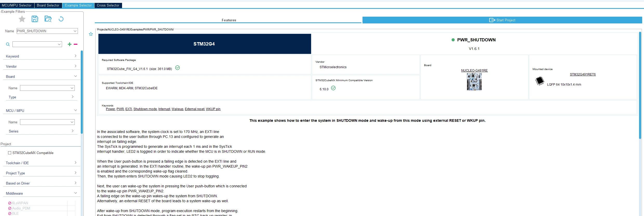
Task: Click the PWR keyword link
Action: [120, 109]
